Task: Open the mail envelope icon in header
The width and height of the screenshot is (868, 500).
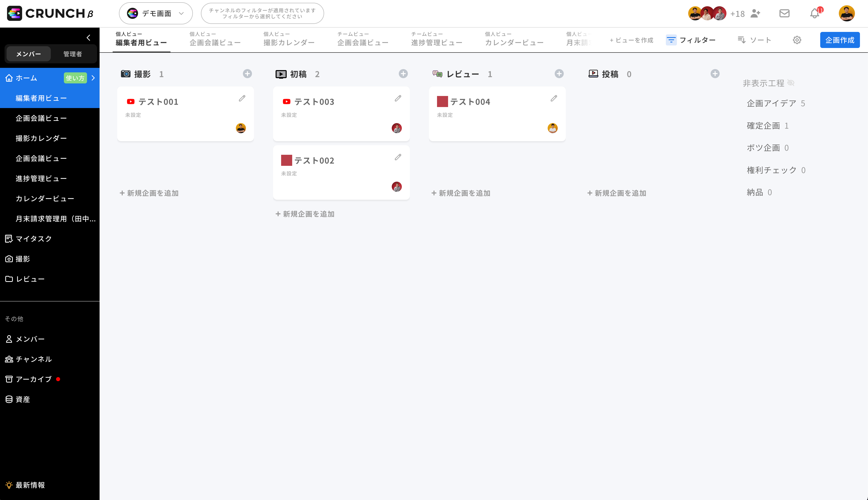Action: (x=784, y=13)
